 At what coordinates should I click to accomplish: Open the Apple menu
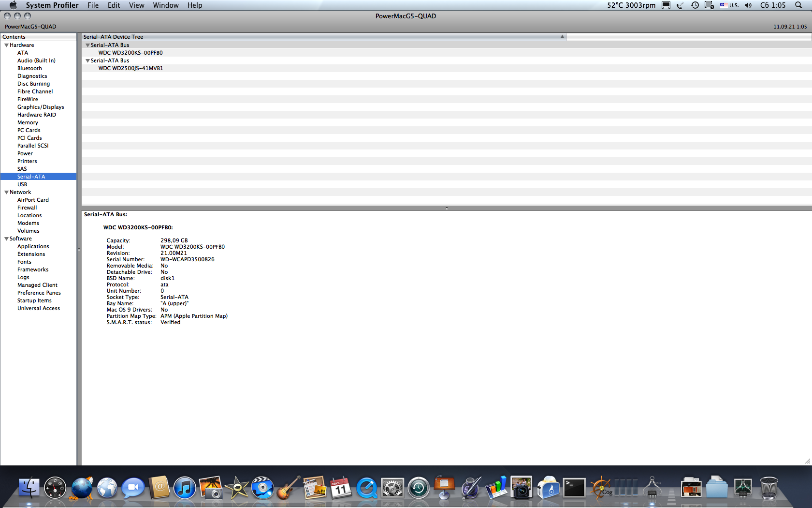click(13, 5)
